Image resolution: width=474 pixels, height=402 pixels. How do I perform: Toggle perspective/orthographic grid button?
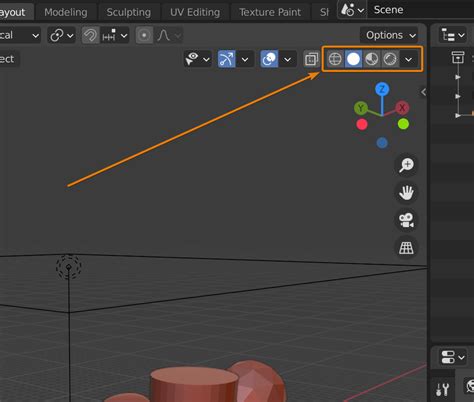(406, 248)
